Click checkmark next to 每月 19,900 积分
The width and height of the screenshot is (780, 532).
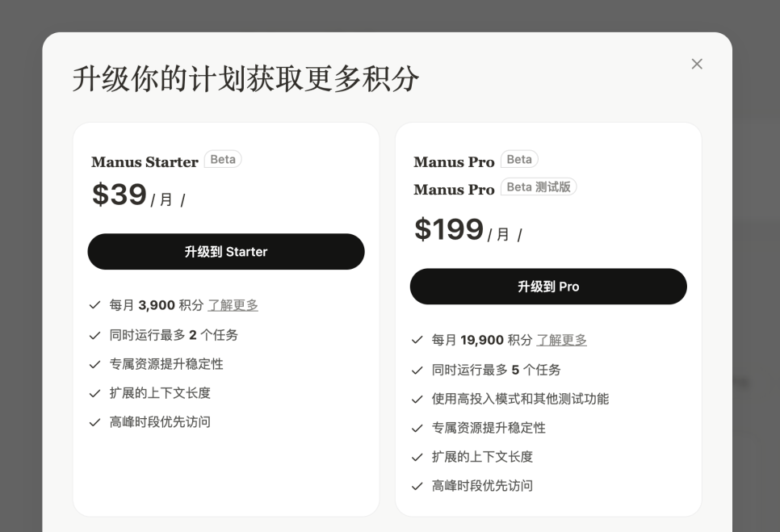[x=417, y=341]
